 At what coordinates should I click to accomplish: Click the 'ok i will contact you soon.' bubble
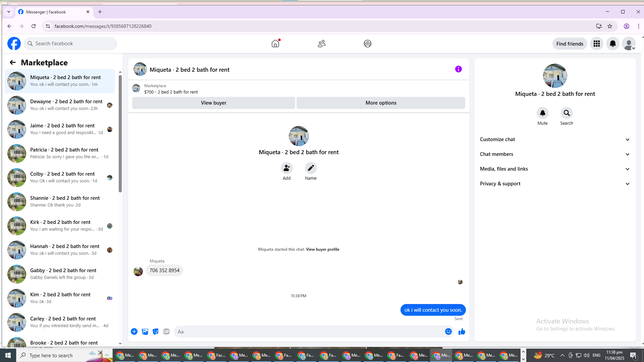click(x=433, y=310)
